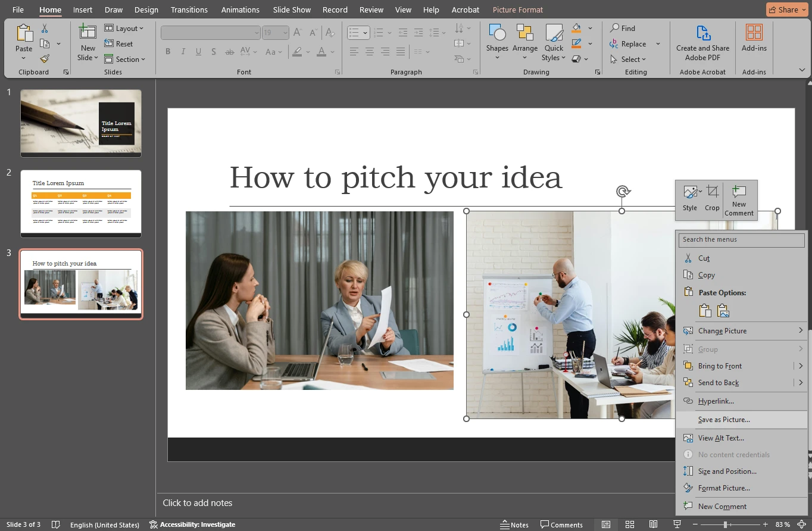Screen dimensions: 812x531
Task: Open Quick Styles icon
Action: point(554,33)
